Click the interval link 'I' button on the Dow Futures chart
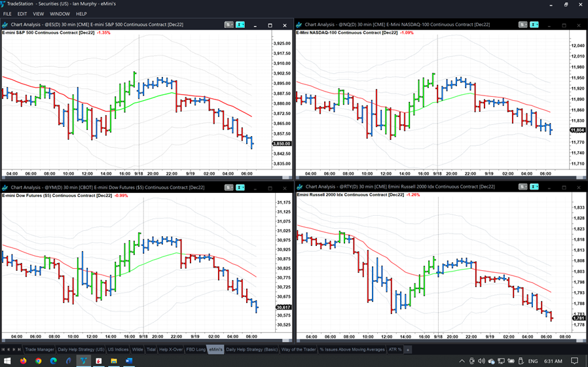 coord(240,188)
